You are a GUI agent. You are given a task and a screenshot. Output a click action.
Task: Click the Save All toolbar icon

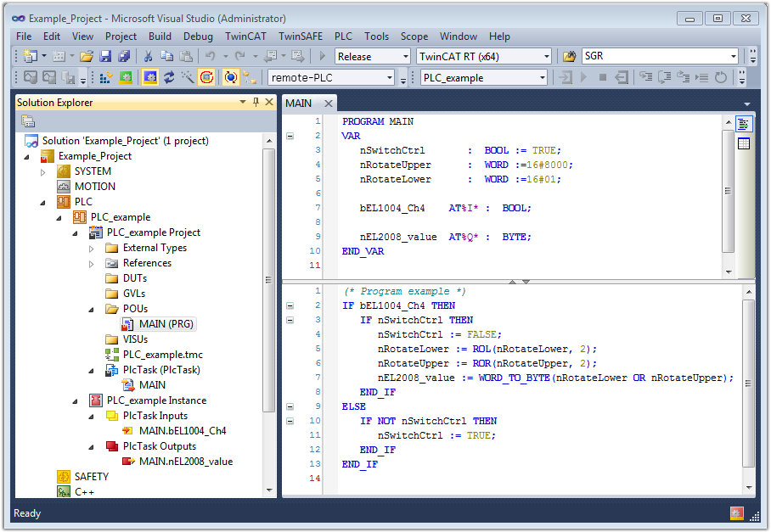click(123, 56)
